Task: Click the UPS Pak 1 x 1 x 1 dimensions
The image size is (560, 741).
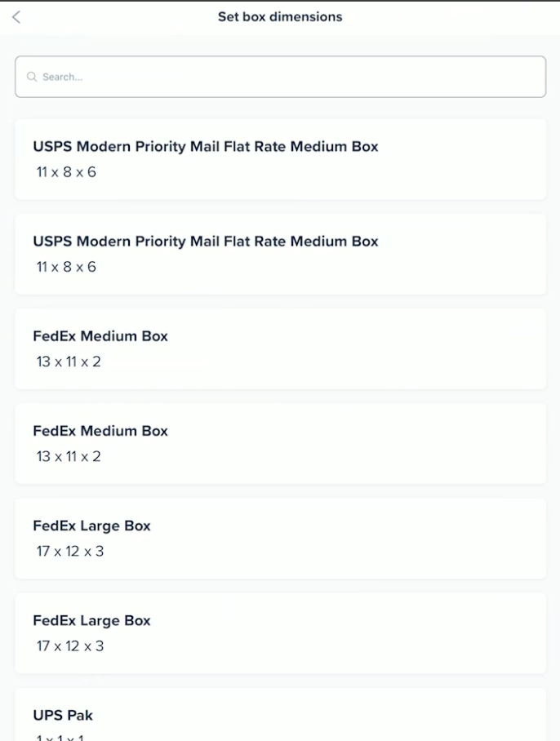Action: 60,737
